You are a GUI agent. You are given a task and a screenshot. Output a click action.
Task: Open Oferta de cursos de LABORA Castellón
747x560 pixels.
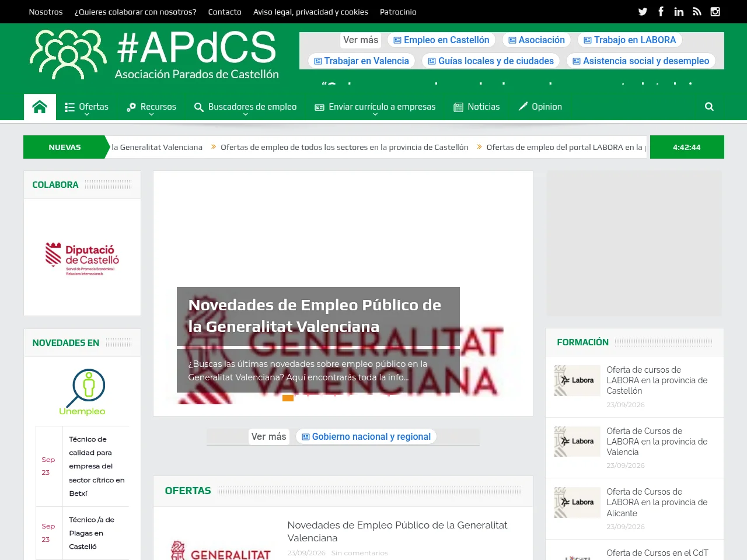[657, 380]
